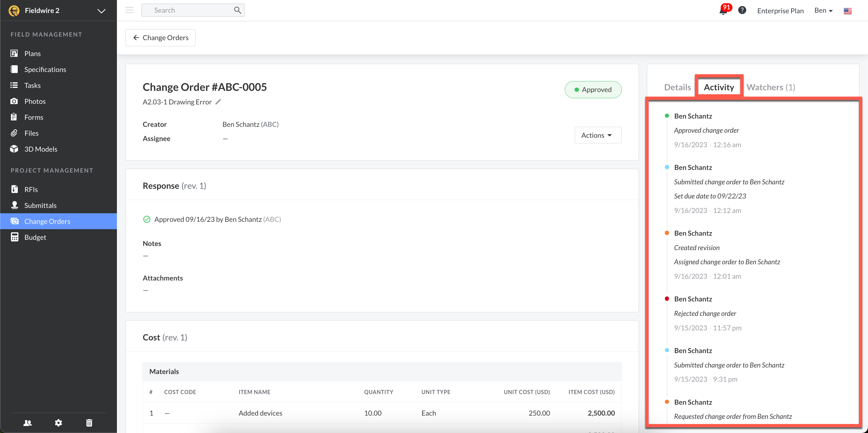The width and height of the screenshot is (868, 433).
Task: Open the Photos section
Action: tap(35, 101)
